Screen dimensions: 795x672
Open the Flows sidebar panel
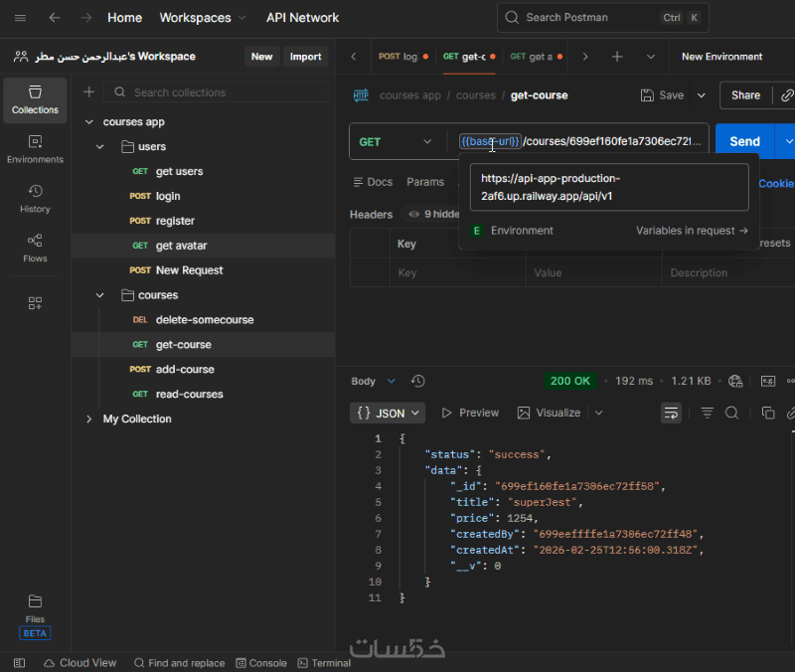point(35,249)
